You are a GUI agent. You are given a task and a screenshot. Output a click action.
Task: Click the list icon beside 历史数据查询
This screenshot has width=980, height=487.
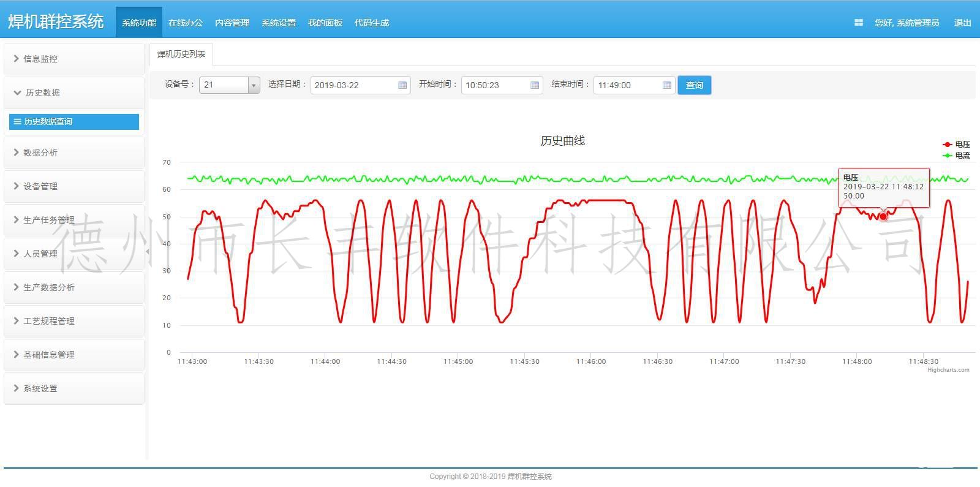point(17,121)
